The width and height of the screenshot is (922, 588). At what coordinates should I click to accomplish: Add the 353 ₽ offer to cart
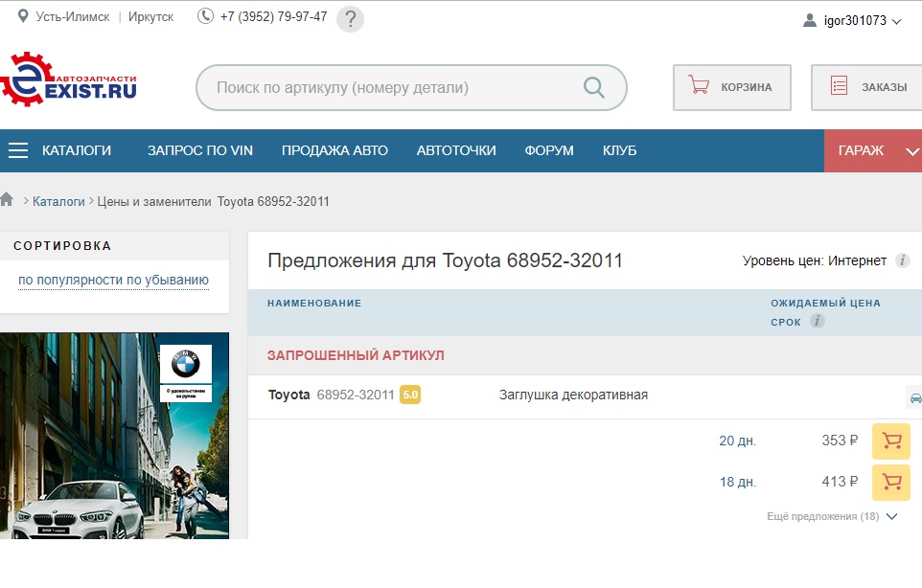[x=890, y=441]
